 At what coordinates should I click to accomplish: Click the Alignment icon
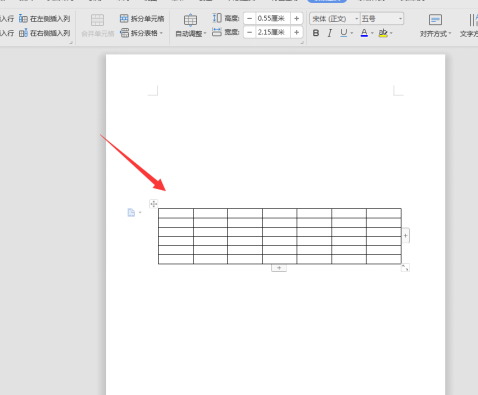(435, 20)
